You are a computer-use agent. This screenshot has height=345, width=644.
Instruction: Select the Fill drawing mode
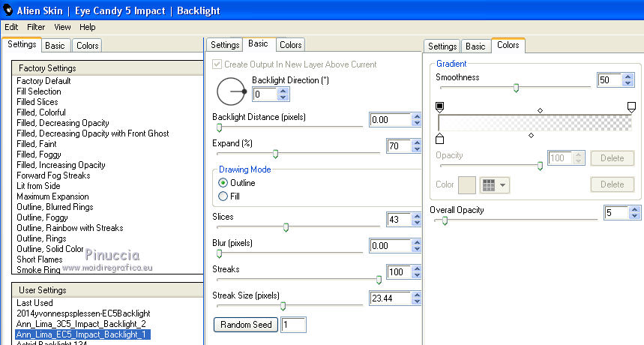pyautogui.click(x=223, y=196)
